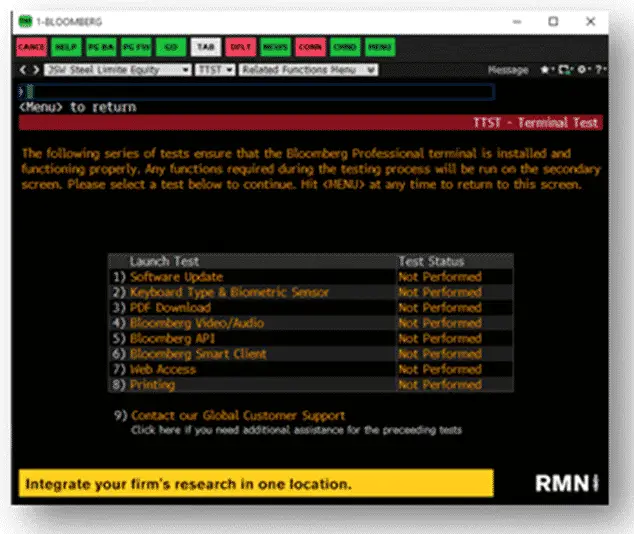This screenshot has height=534, width=634.
Task: Click PDF Download's Not Performed status
Action: click(x=440, y=308)
